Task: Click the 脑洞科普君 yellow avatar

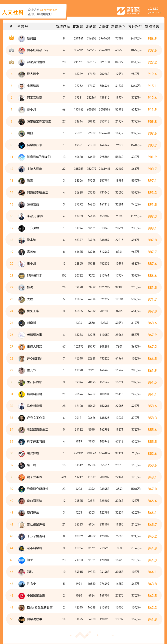Action: (x=21, y=394)
